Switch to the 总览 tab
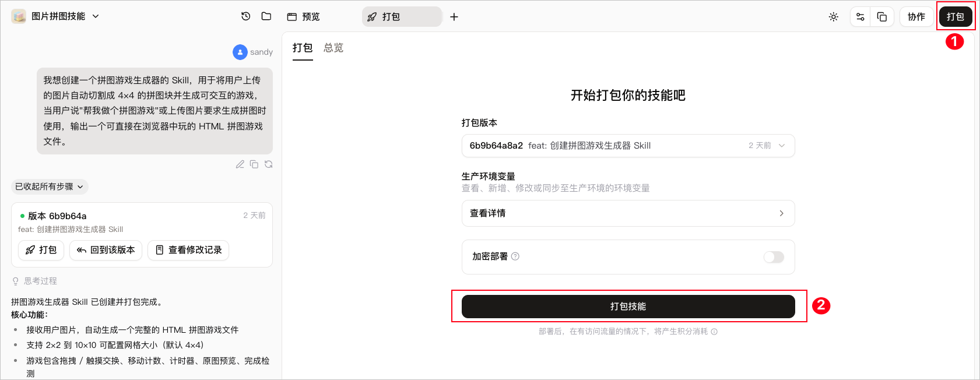This screenshot has height=380, width=980. point(333,48)
